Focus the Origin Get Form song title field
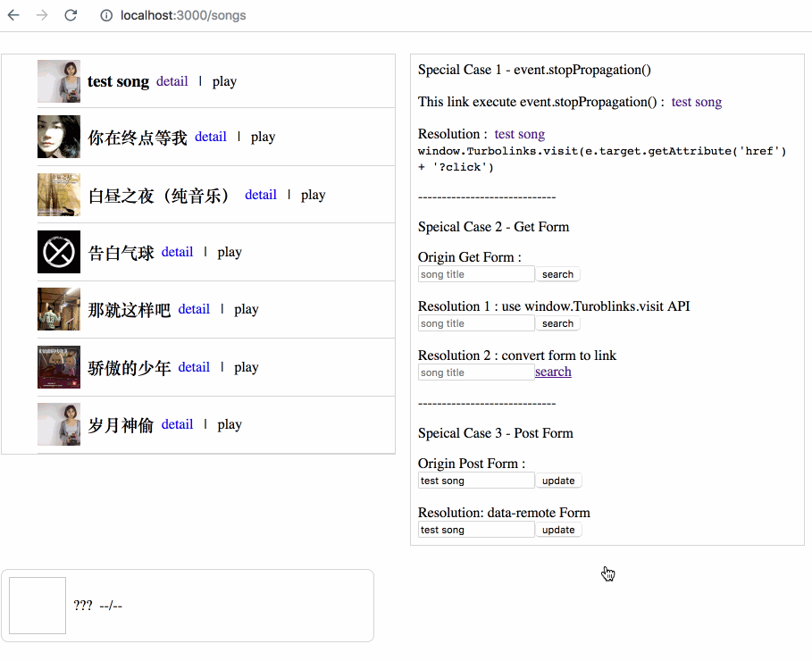This screenshot has width=812, height=661. click(476, 274)
